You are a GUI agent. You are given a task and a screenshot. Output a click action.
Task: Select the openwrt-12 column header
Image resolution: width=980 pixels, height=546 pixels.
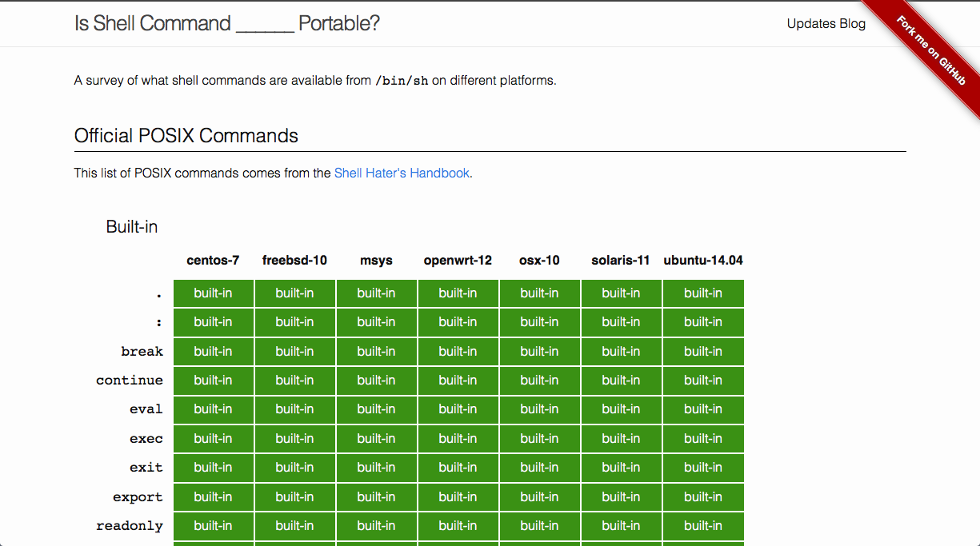point(458,260)
